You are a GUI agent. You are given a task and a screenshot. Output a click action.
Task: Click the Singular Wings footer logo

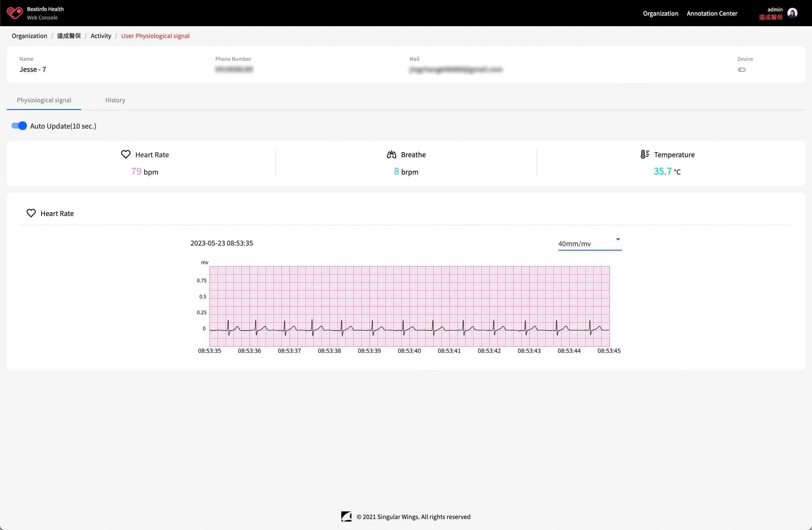(346, 516)
